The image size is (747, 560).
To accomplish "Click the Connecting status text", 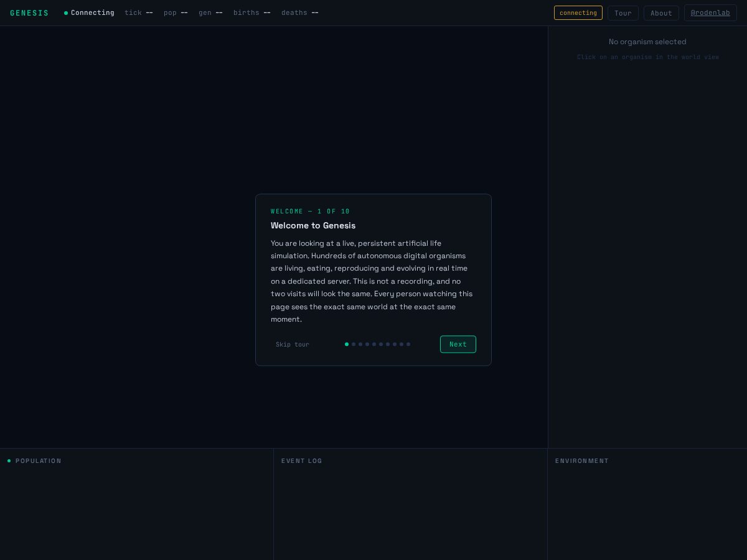I will click(x=93, y=13).
